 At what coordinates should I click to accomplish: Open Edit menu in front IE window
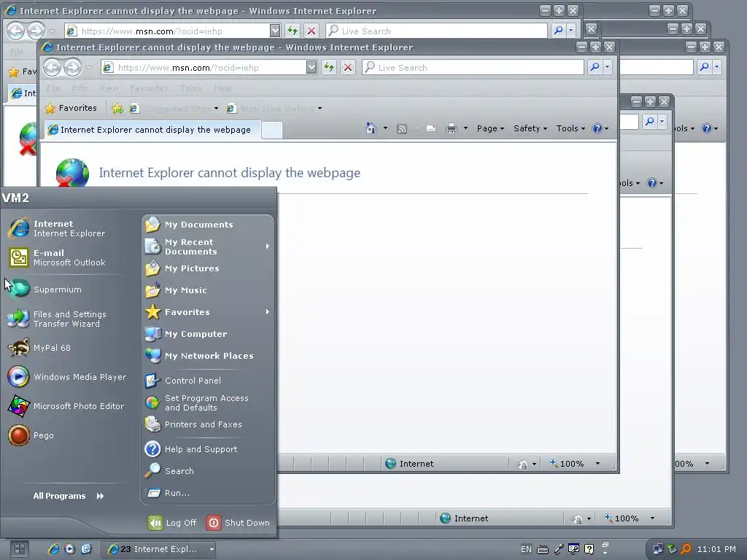tap(79, 88)
